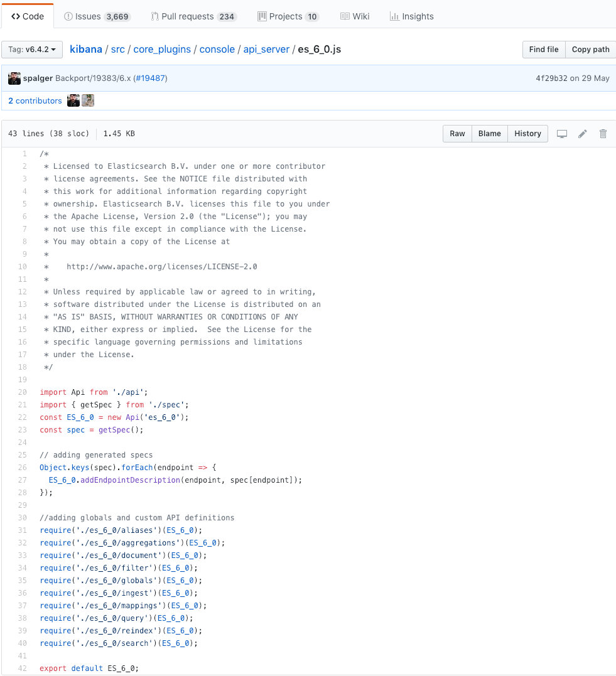Click the require aggregations line

132,543
